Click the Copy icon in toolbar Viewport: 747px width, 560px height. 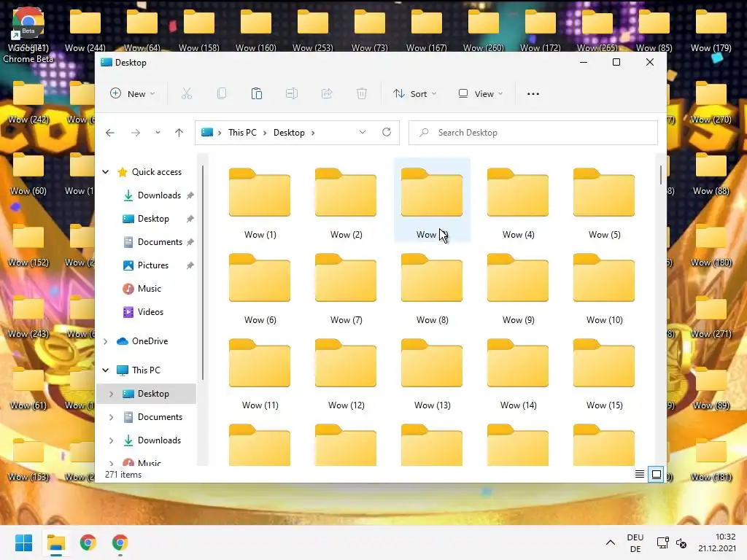(222, 94)
